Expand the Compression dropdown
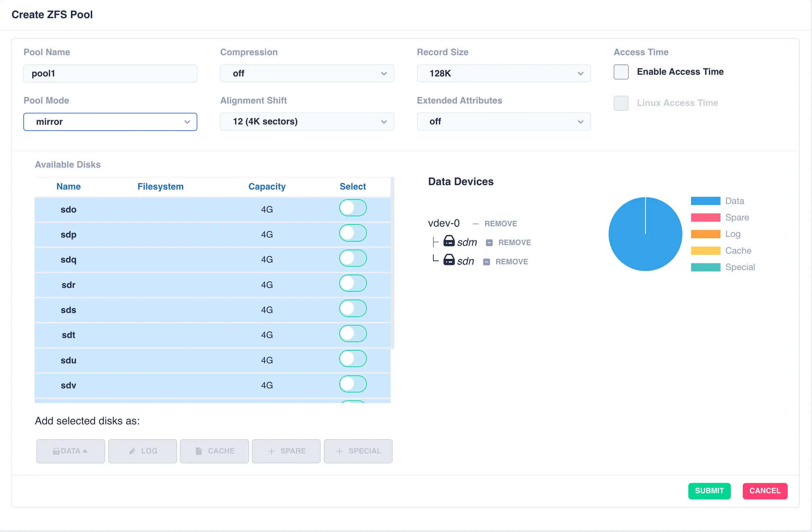 click(307, 73)
